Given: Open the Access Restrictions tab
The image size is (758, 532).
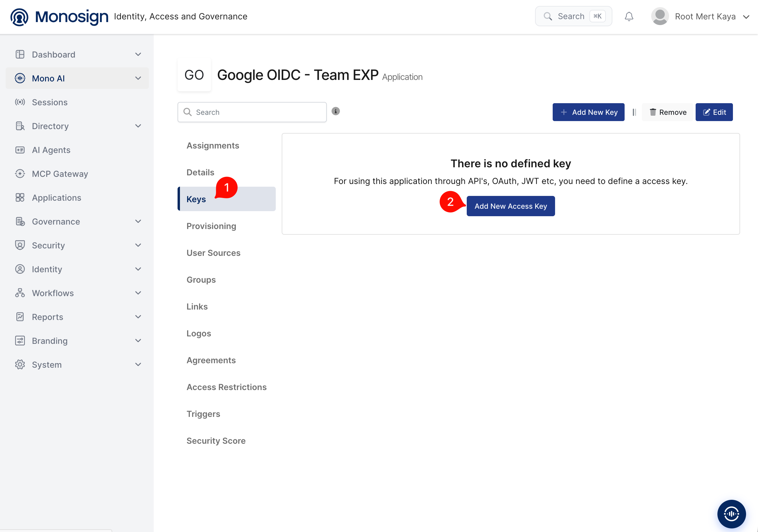Looking at the screenshot, I should pyautogui.click(x=227, y=387).
